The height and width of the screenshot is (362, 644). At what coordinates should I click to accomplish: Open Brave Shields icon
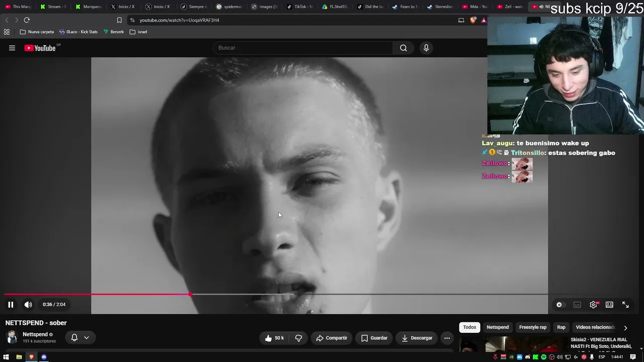coord(473,20)
